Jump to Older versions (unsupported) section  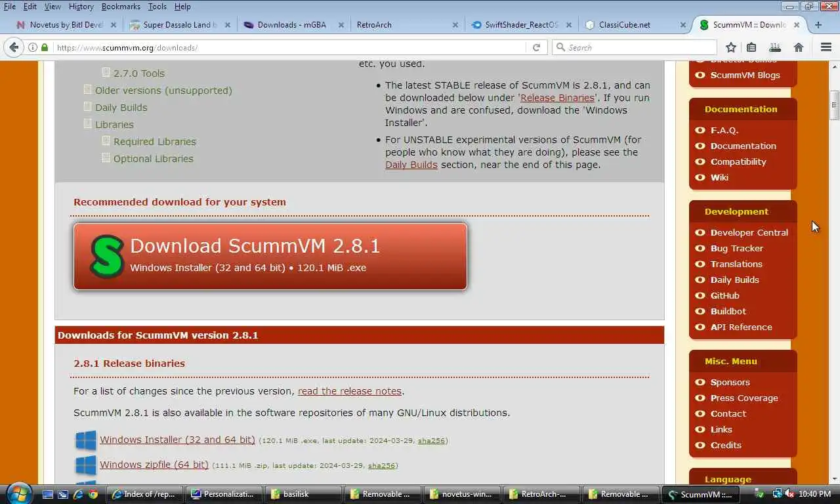coord(163,91)
